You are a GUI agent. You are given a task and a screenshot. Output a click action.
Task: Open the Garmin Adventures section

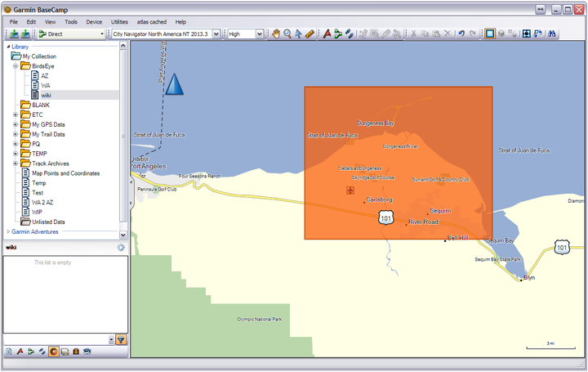pos(35,231)
